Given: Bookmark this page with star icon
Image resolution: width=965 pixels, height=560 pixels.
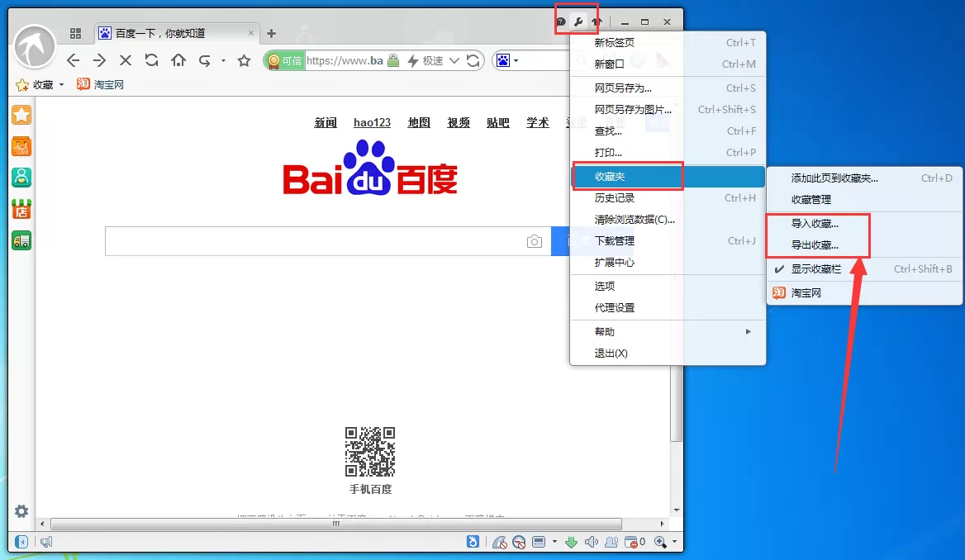Looking at the screenshot, I should pos(245,60).
